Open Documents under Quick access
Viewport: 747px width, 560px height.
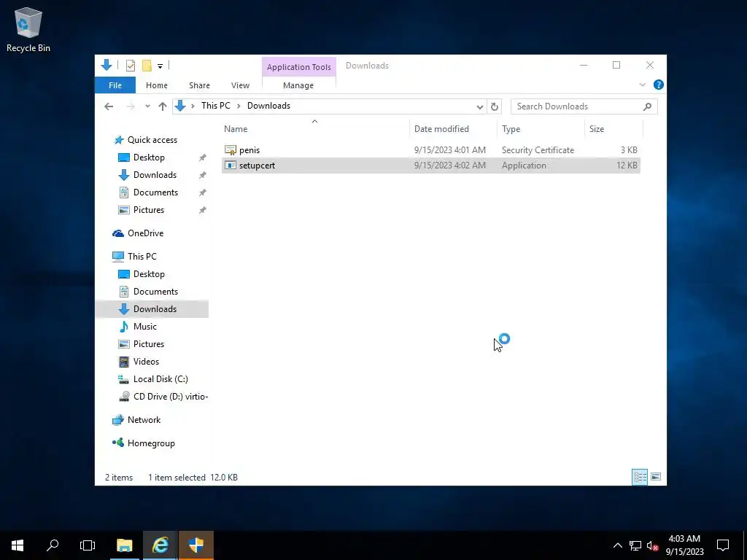[155, 192]
